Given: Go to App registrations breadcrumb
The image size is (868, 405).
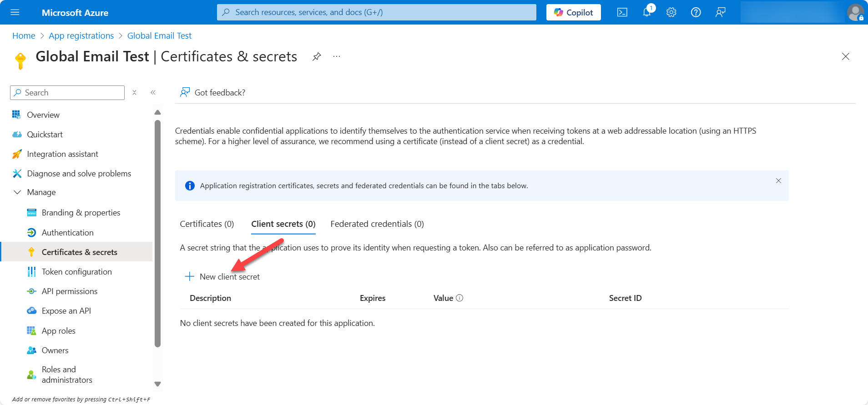Looking at the screenshot, I should (81, 35).
